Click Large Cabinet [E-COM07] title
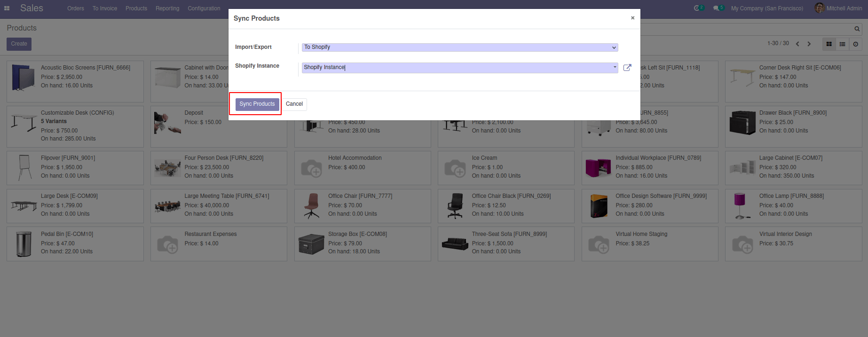The width and height of the screenshot is (868, 337). coord(791,158)
